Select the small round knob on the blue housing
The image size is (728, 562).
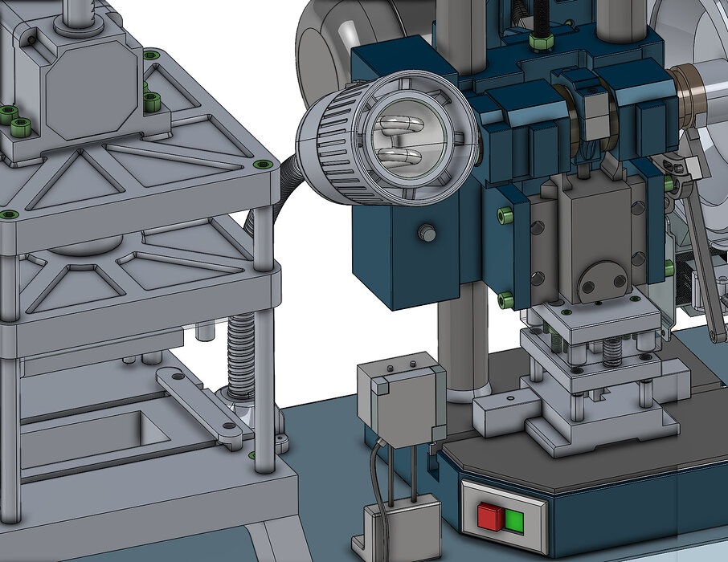click(427, 232)
